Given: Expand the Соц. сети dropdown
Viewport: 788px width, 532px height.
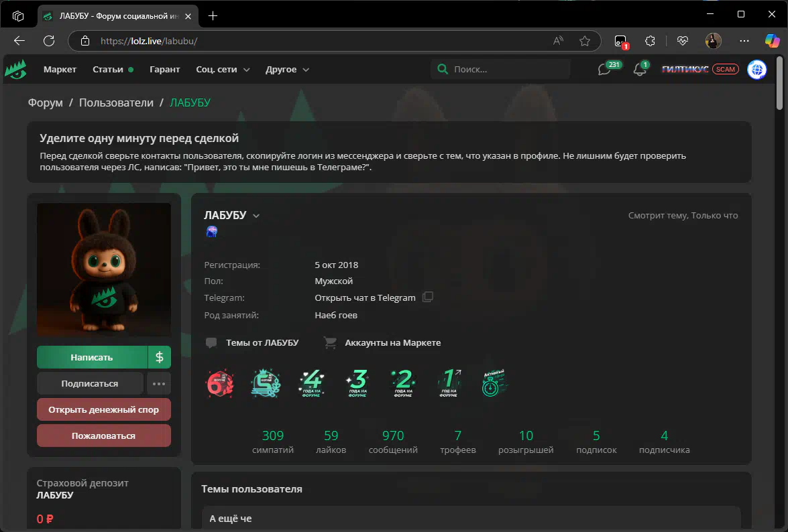Looking at the screenshot, I should [x=223, y=69].
